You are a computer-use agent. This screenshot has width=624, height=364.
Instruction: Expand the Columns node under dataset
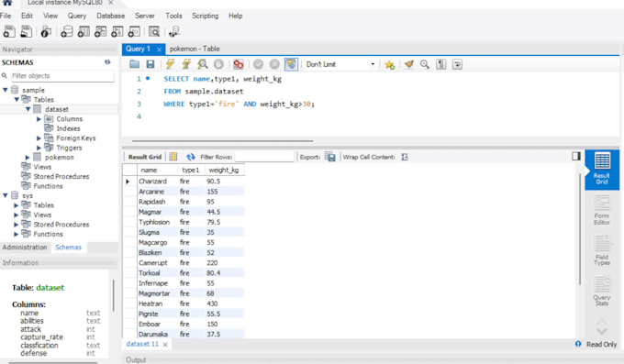tap(39, 119)
